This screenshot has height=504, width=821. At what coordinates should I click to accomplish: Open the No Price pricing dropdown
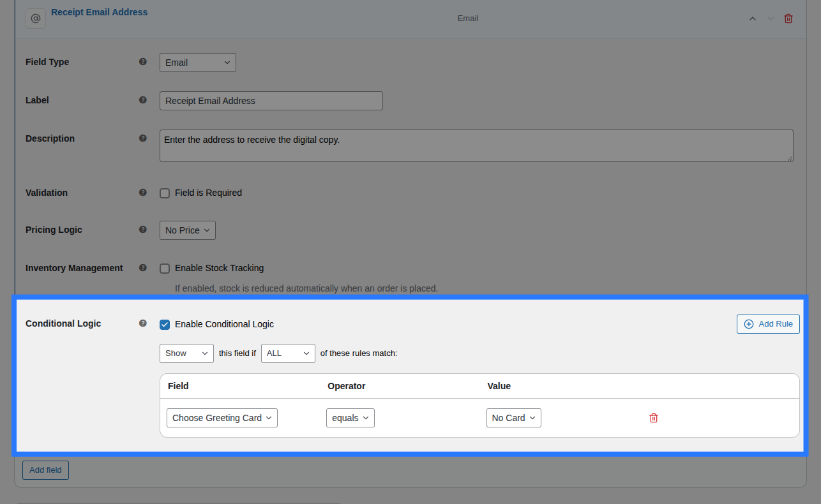point(188,230)
